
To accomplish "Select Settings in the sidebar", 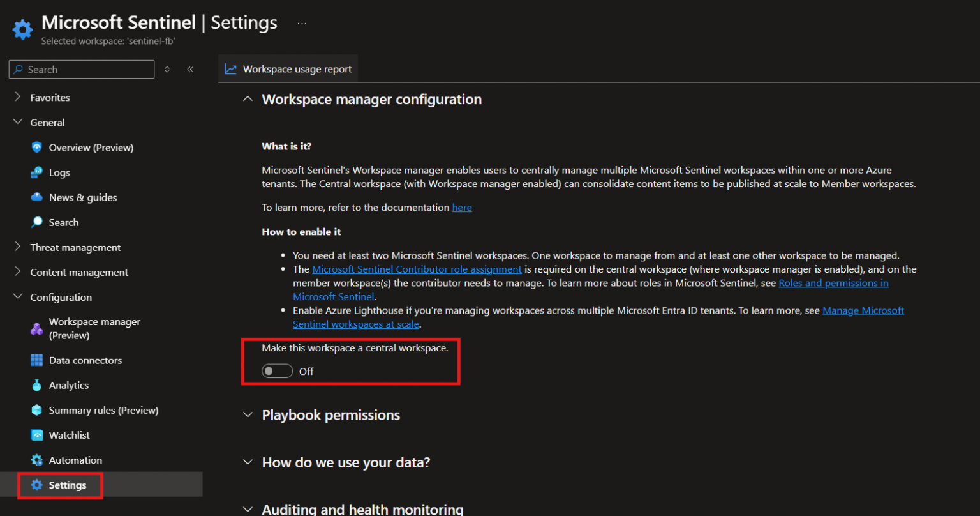I will 68,485.
